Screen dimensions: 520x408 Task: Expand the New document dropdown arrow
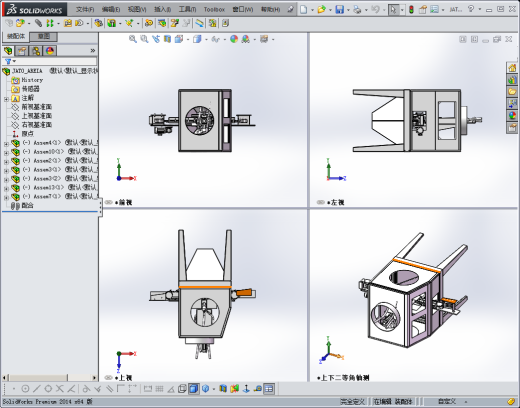[312, 10]
